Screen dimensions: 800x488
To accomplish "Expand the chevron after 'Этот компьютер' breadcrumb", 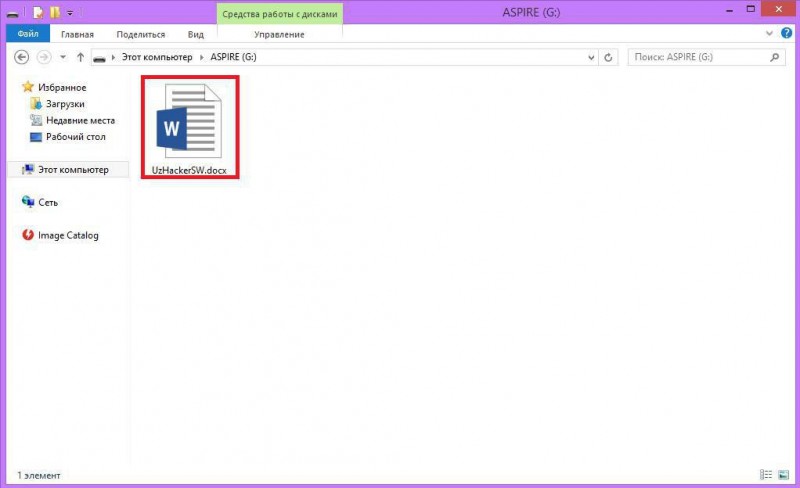I will click(x=202, y=57).
